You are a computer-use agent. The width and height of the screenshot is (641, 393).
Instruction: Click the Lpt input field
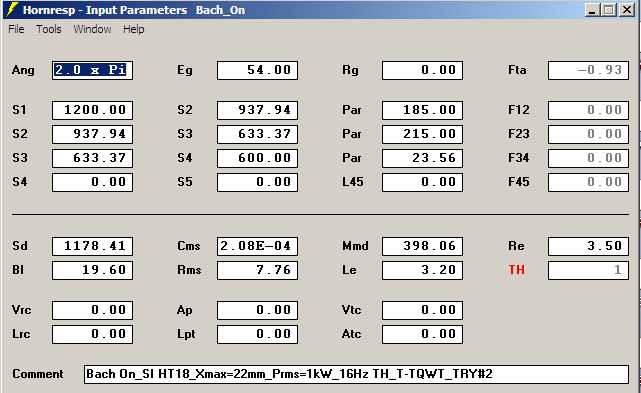point(258,335)
